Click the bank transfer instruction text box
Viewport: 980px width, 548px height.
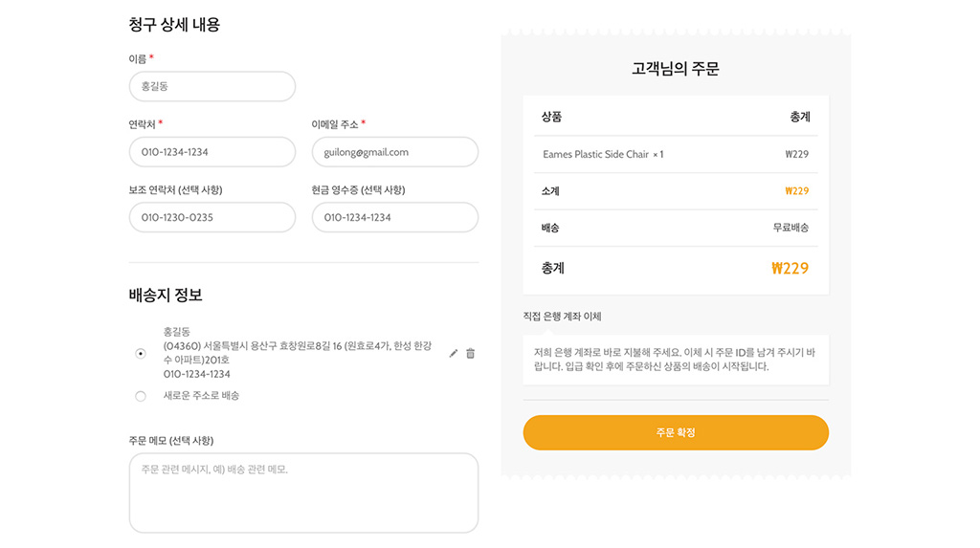point(675,360)
